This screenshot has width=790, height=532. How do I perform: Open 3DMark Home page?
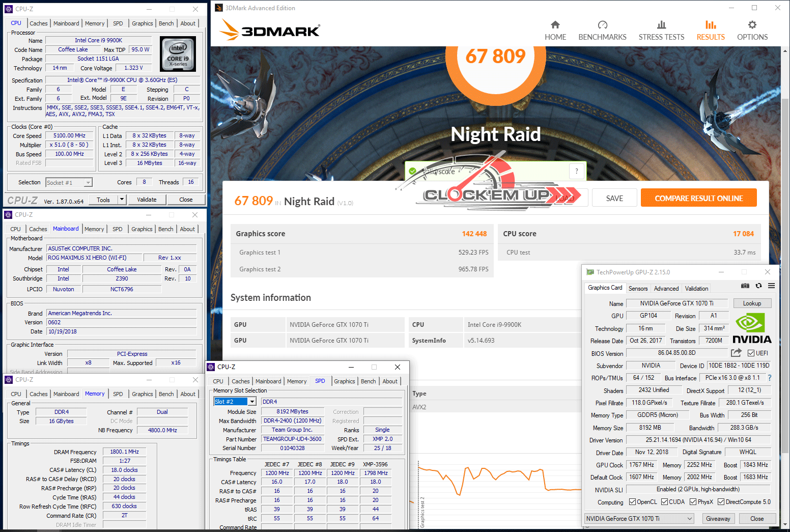point(555,31)
